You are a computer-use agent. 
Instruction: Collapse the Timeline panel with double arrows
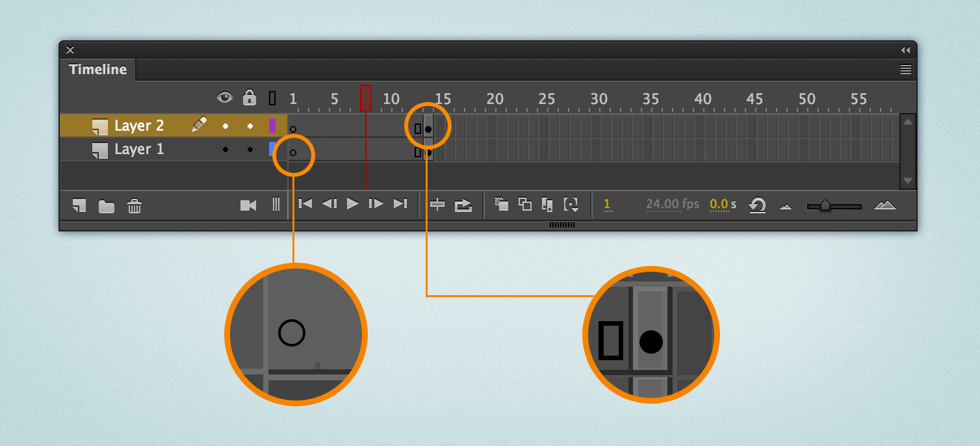pyautogui.click(x=906, y=49)
